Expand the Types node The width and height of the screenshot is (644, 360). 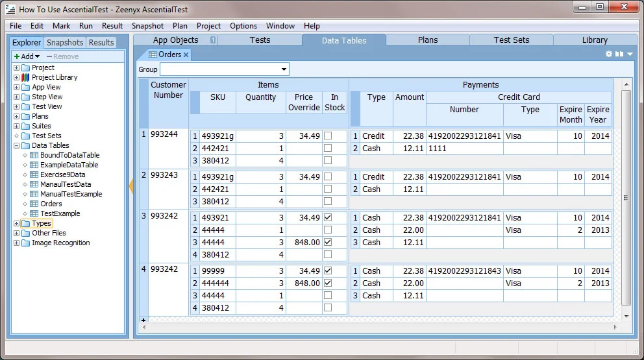(x=16, y=223)
